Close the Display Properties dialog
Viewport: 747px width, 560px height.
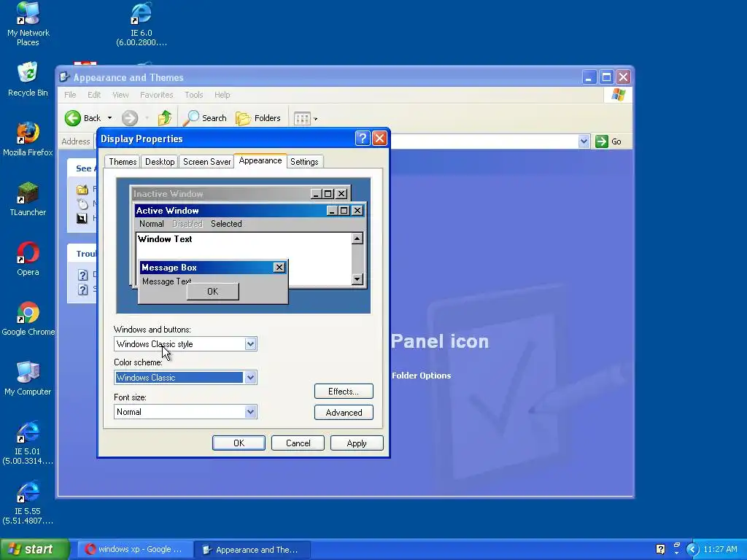point(379,139)
